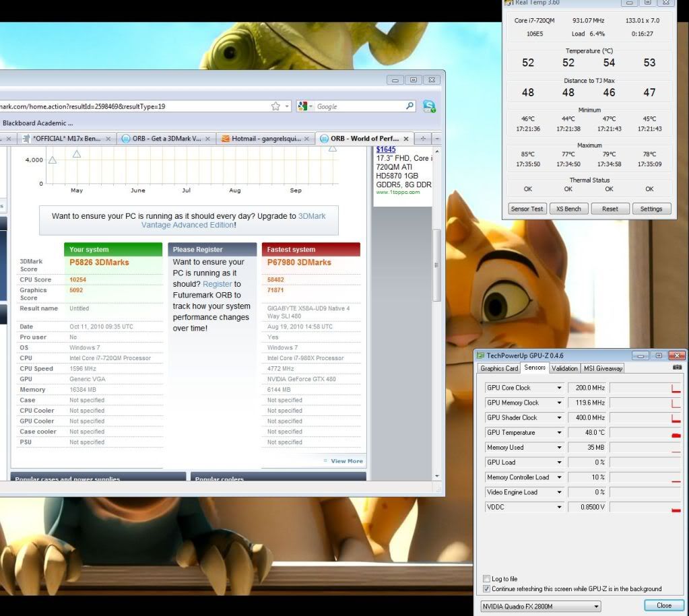Screen dimensions: 689x616
Task: Toggle "Continue refreshing this screen" checkbox
Action: [x=486, y=589]
